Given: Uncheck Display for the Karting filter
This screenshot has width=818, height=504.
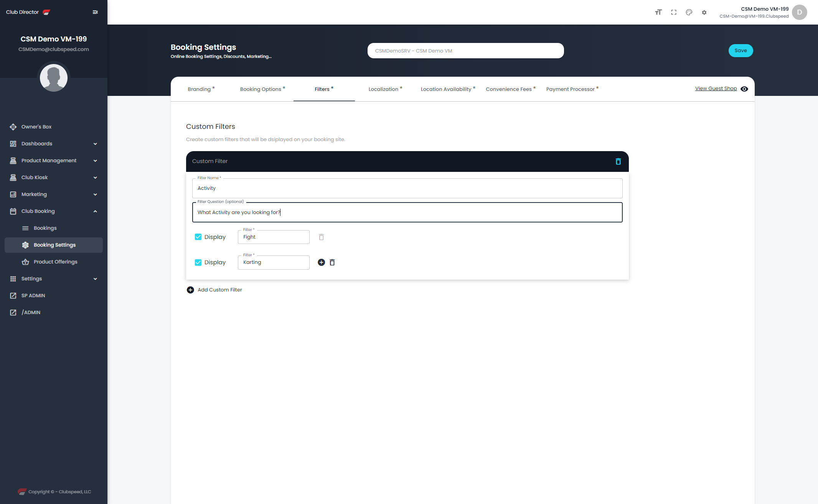Looking at the screenshot, I should click(198, 262).
